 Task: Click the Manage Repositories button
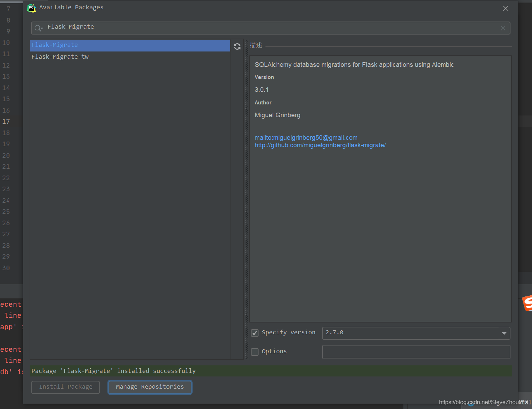[150, 387]
